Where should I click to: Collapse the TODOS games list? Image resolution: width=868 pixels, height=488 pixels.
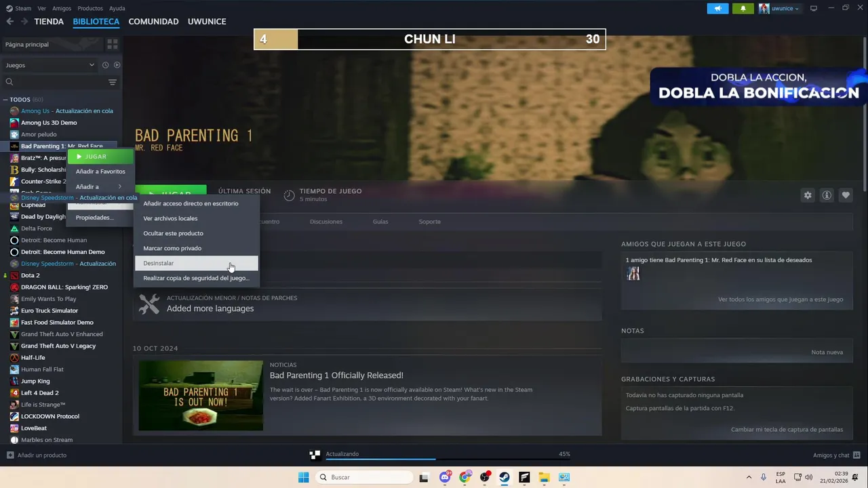coord(23,100)
